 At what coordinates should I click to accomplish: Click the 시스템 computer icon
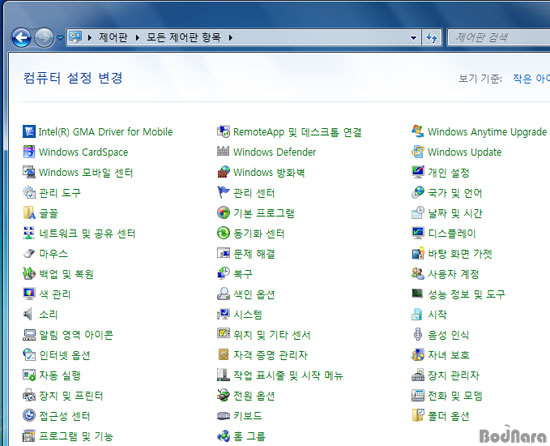tap(223, 314)
